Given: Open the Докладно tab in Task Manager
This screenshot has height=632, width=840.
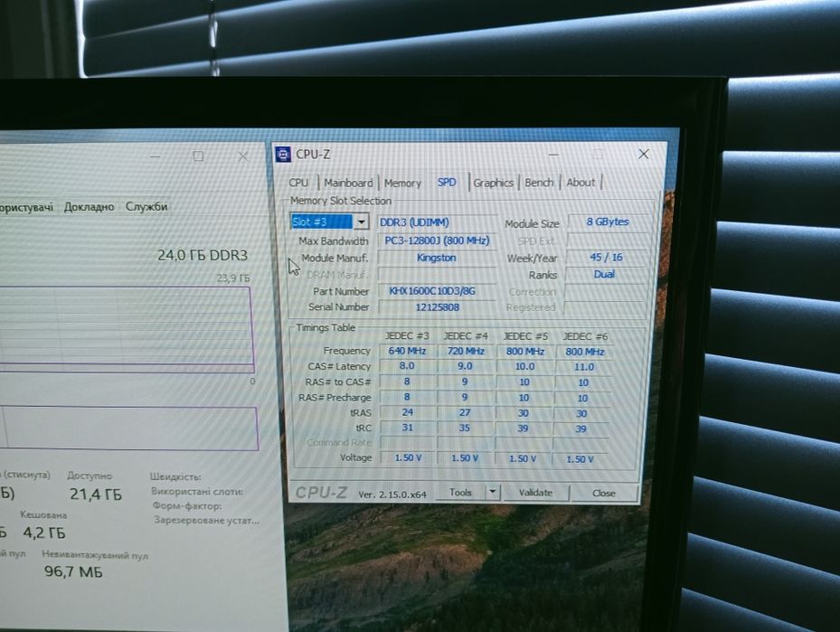Looking at the screenshot, I should coord(89,207).
